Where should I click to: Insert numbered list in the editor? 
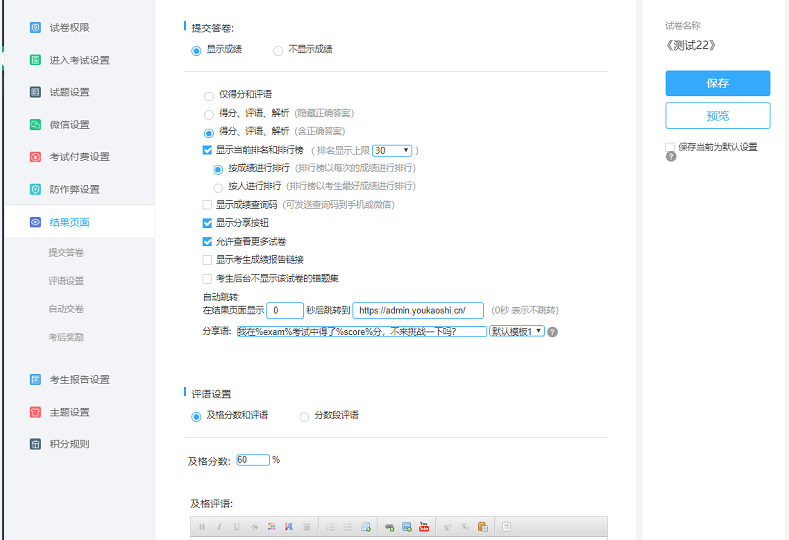pos(330,527)
